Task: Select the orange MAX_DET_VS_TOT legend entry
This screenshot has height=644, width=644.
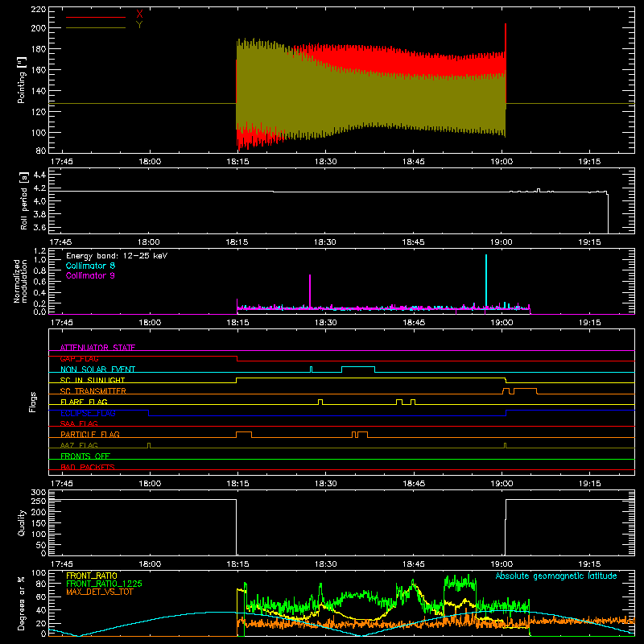Action: (x=100, y=592)
